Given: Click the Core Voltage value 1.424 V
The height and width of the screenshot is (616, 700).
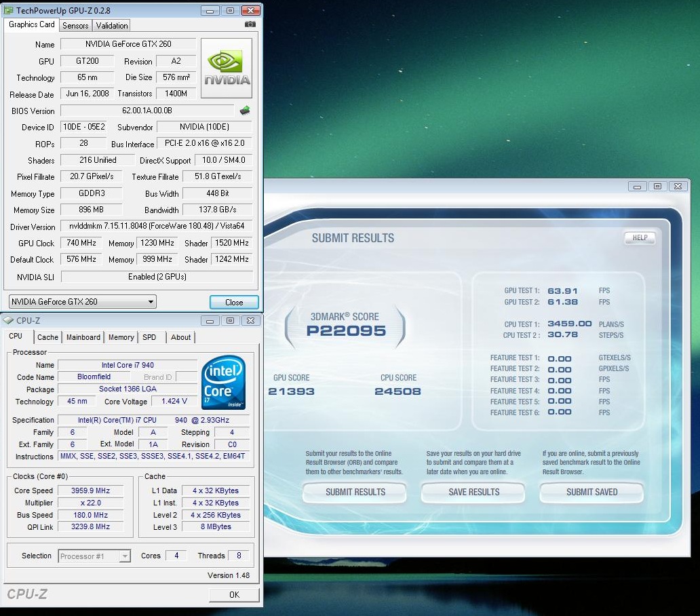Looking at the screenshot, I should [174, 402].
